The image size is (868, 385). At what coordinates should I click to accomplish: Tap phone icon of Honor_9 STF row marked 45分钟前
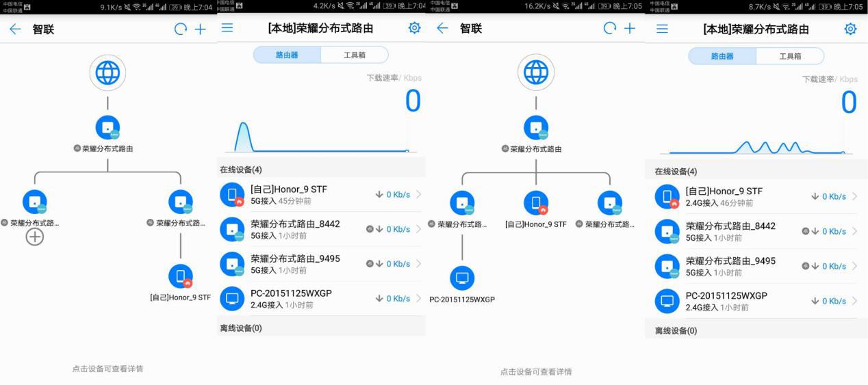tap(232, 195)
